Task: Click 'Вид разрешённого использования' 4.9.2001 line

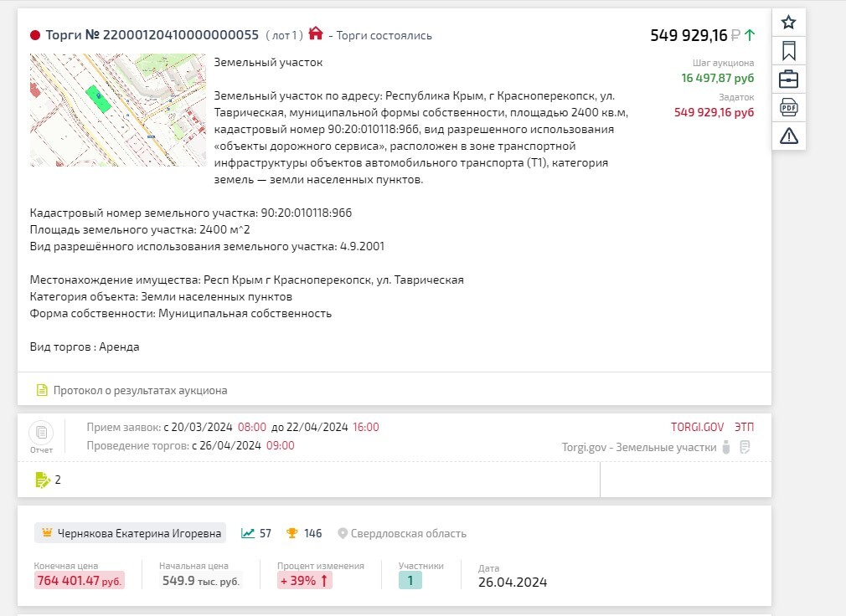Action: [x=207, y=246]
